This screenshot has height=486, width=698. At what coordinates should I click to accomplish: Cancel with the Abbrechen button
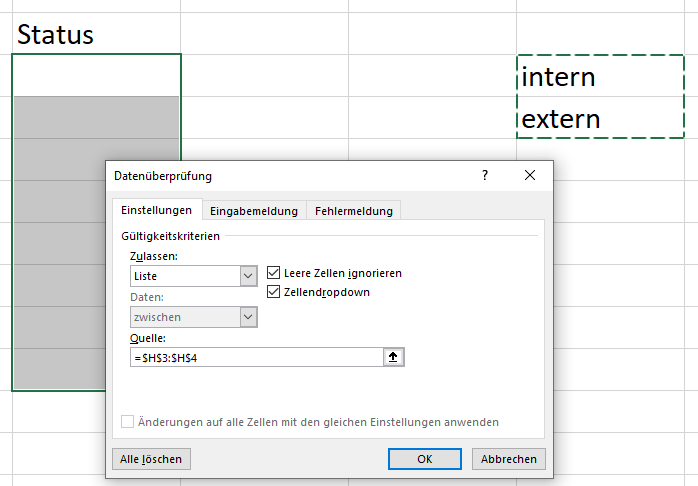pyautogui.click(x=509, y=459)
